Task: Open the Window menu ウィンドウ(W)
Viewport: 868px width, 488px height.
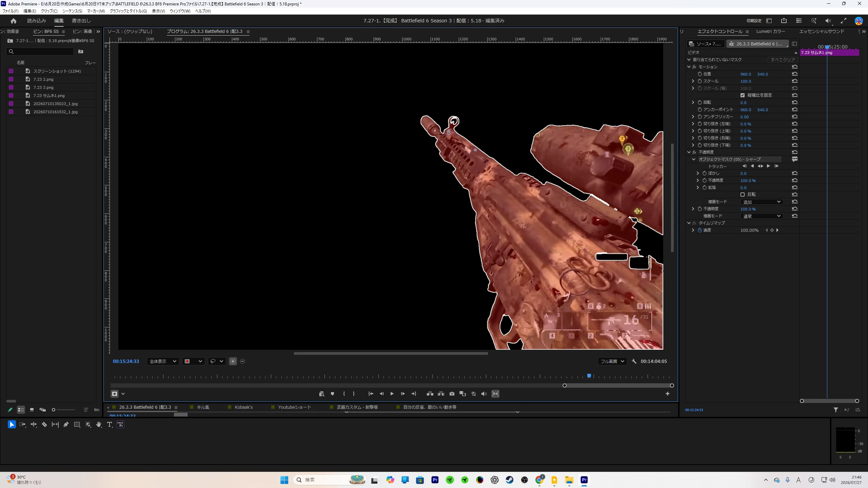Action: (x=180, y=11)
